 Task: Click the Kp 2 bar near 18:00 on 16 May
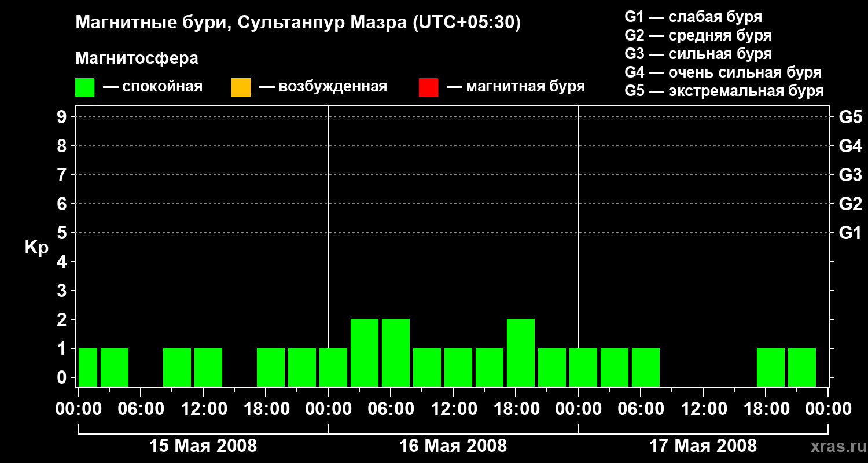(521, 352)
